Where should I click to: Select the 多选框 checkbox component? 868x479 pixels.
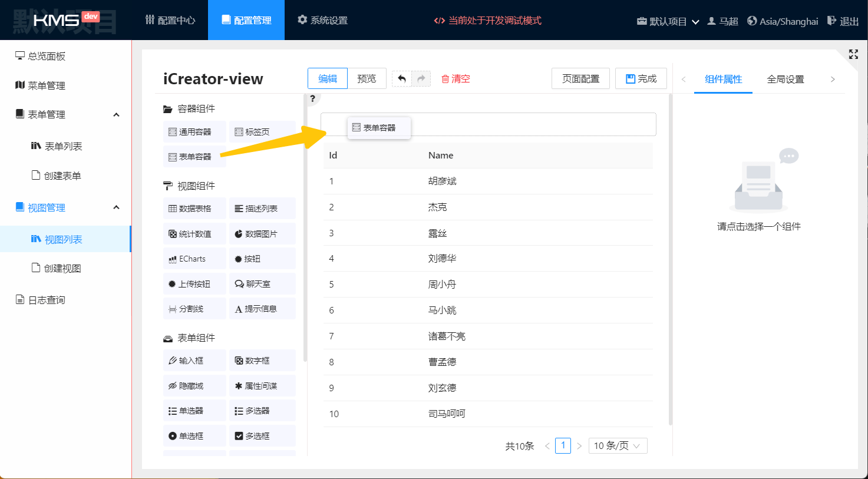(x=262, y=436)
